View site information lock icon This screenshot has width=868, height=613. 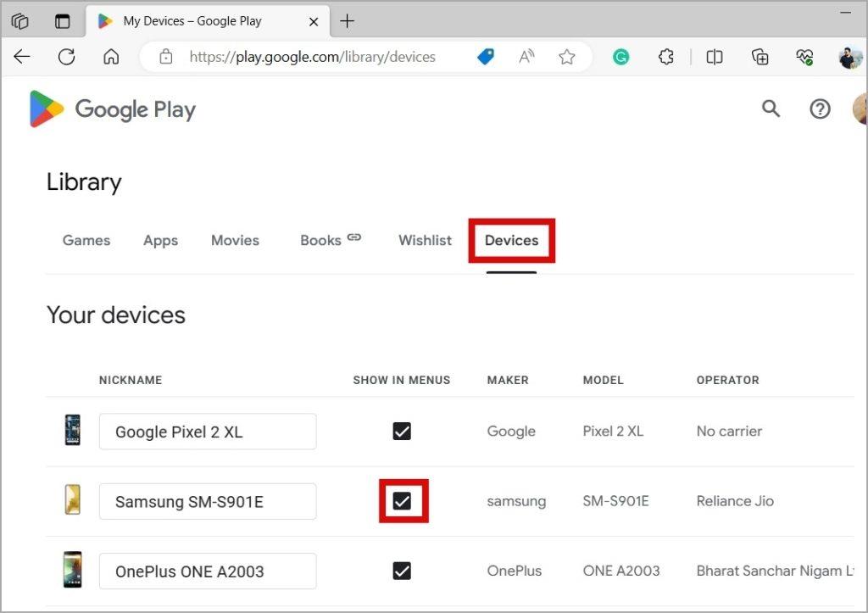click(165, 57)
